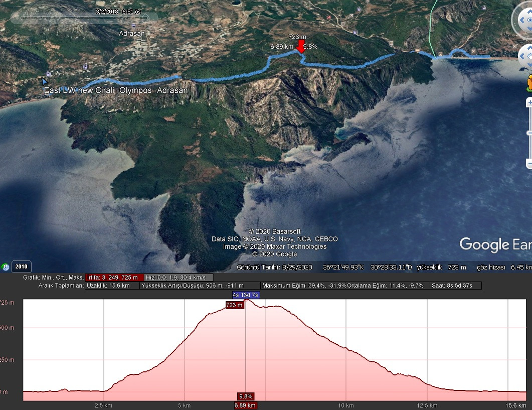Click the historical imagery clock icon
This screenshot has width=532, height=410.
point(6,267)
